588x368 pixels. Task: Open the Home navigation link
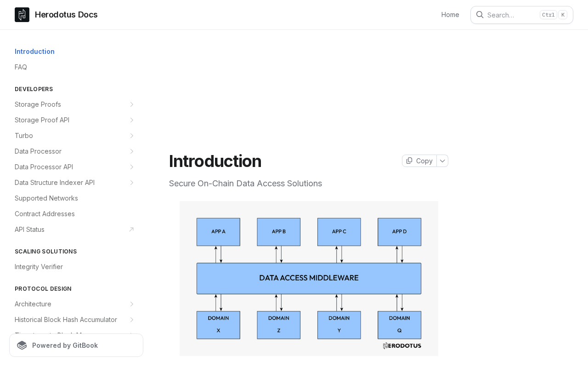(x=450, y=15)
